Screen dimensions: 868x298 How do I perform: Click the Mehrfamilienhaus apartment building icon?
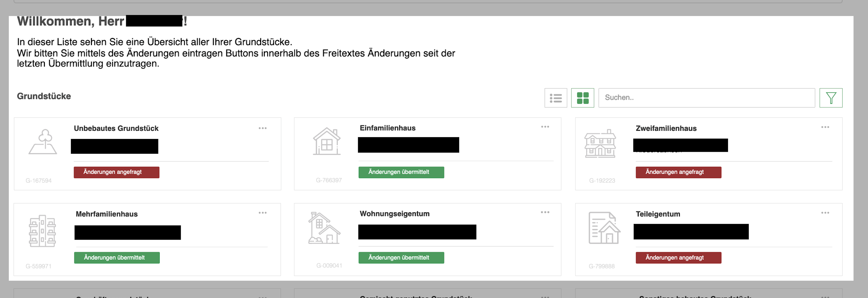(42, 231)
